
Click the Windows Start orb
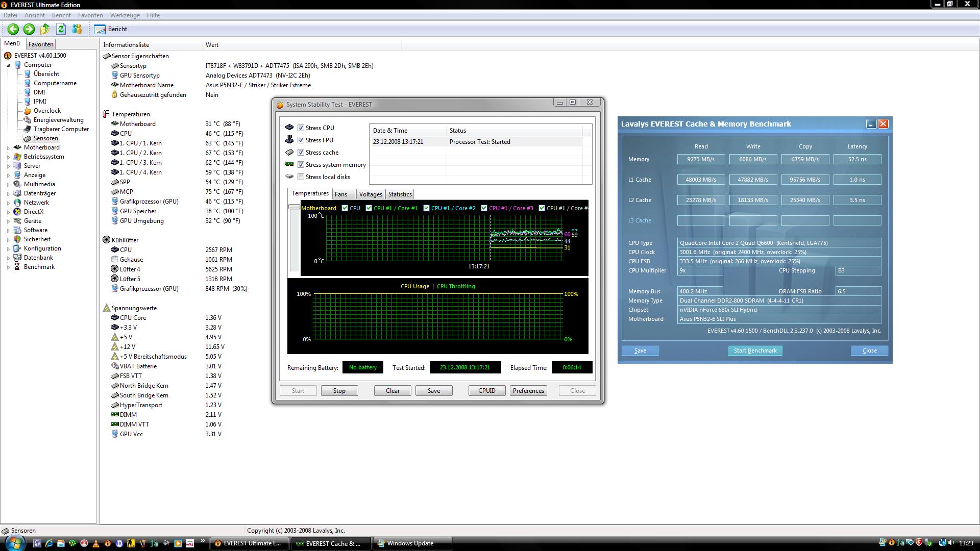(14, 543)
